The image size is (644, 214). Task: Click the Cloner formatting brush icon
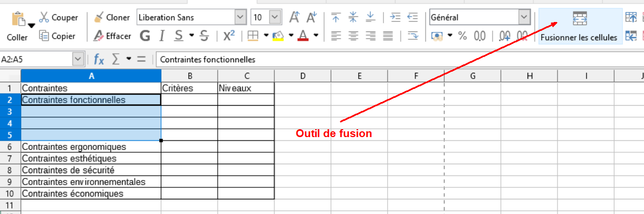(x=99, y=17)
